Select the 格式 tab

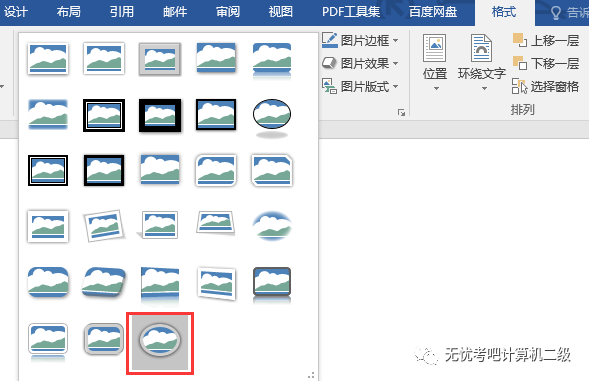504,12
